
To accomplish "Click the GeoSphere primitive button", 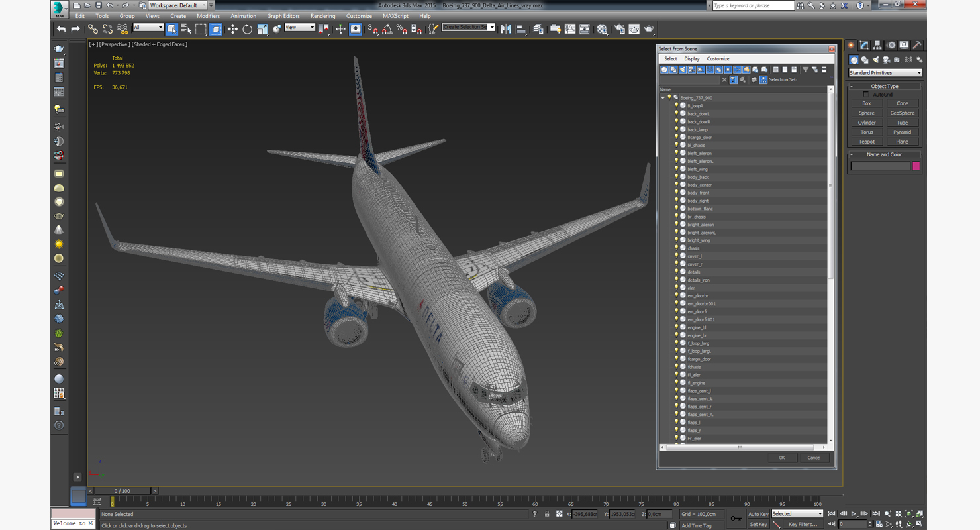I will coord(902,113).
